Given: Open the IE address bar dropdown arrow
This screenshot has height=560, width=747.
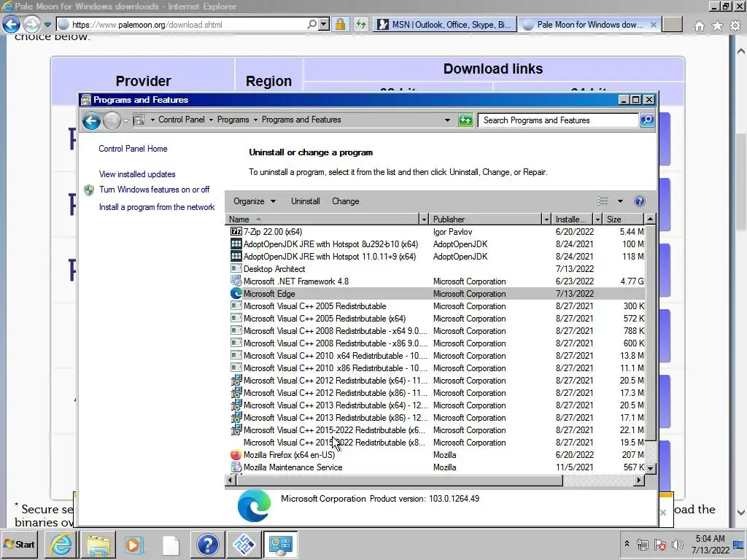Looking at the screenshot, I should pos(324,25).
